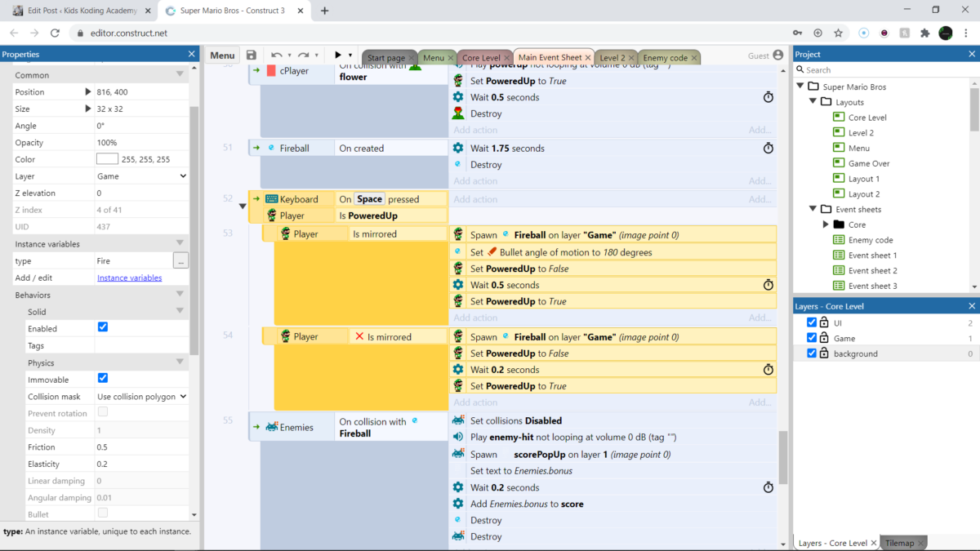Click the lock icon on the UI layer
The height and width of the screenshot is (551, 980).
coord(824,323)
